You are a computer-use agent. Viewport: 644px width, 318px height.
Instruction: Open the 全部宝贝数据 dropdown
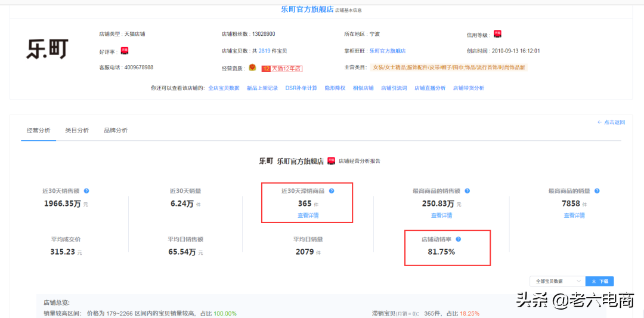coord(558,282)
